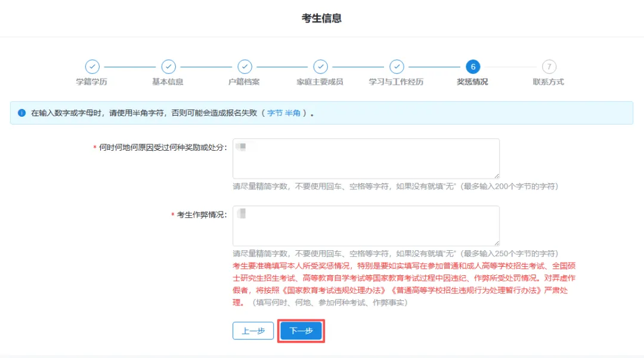Click the 学籍学历 step checkmark circle
The width and height of the screenshot is (644, 358).
coord(92,67)
